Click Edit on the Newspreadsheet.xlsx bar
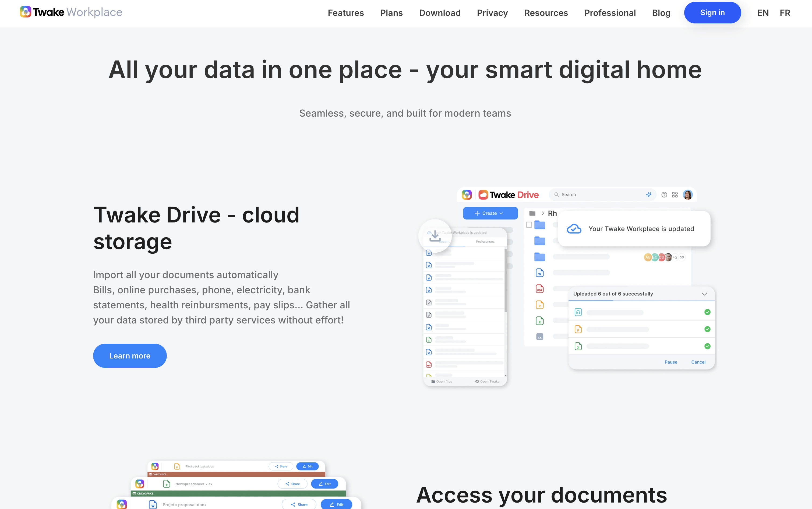 coord(324,484)
